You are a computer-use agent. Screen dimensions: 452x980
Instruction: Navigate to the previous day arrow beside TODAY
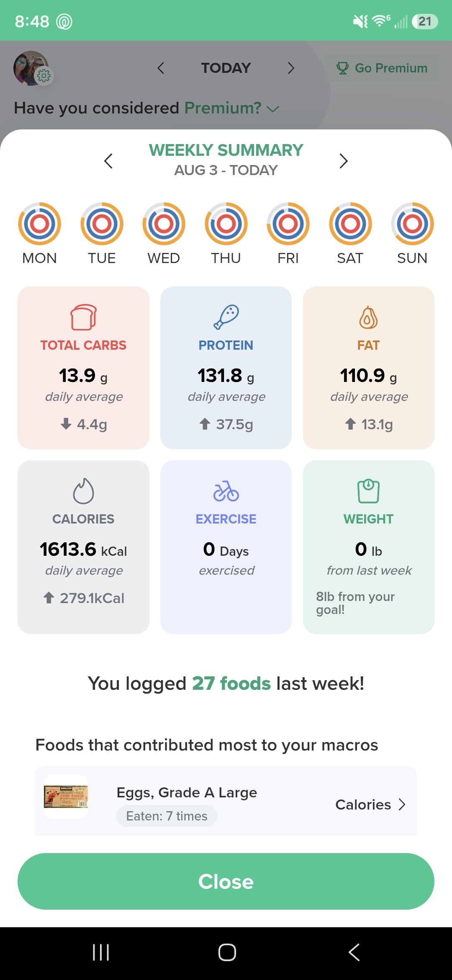161,68
